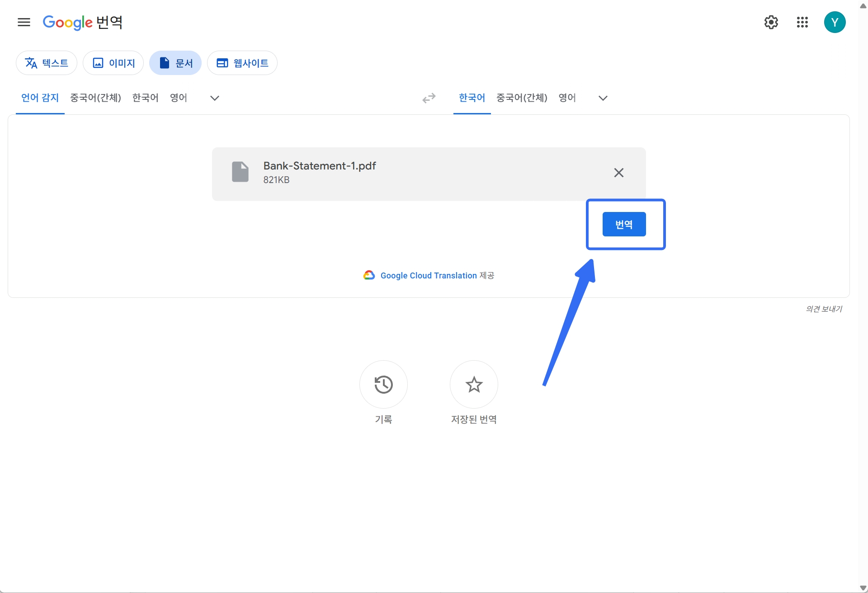868x593 pixels.
Task: Select 한국어 as target language
Action: [x=472, y=98]
